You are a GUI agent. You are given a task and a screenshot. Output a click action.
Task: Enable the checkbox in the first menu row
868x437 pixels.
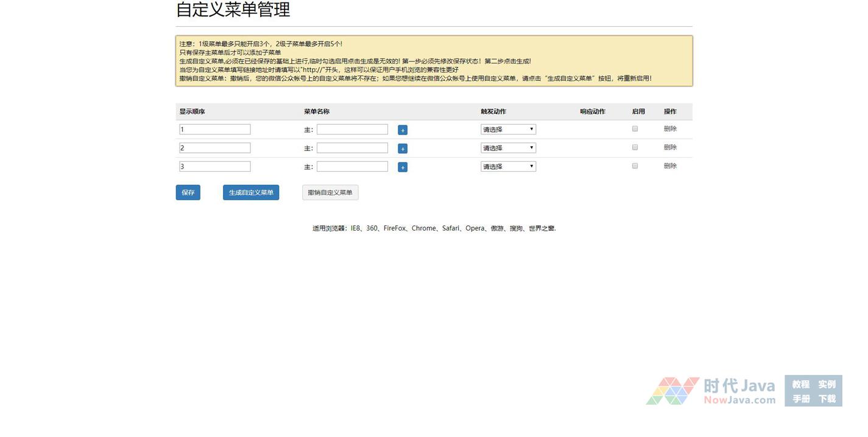coord(635,129)
